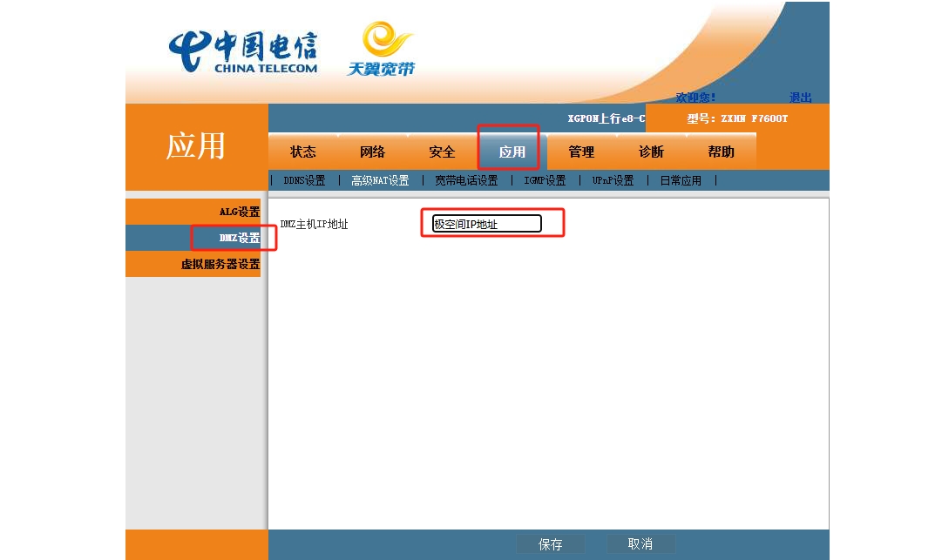Go to the 安全 tab

coord(442,152)
